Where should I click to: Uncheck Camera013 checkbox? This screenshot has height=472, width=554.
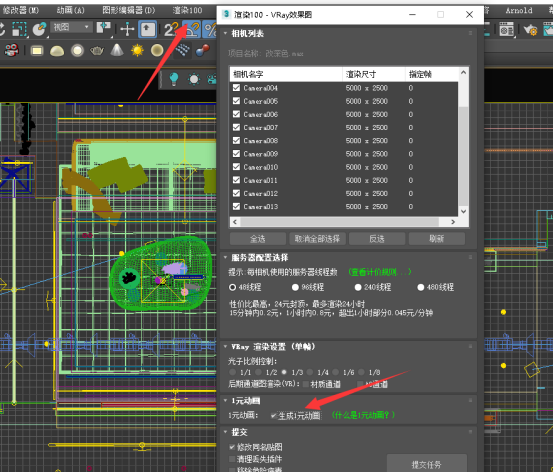pos(236,206)
